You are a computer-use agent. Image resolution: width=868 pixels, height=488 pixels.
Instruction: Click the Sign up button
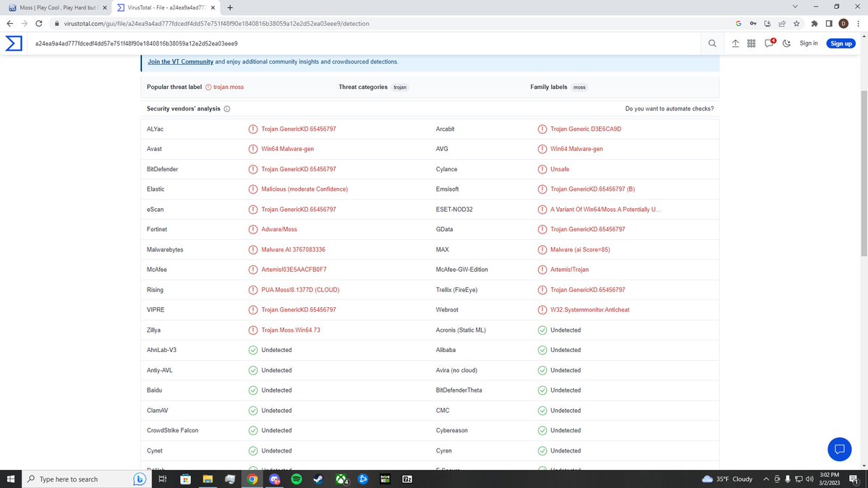(x=841, y=43)
